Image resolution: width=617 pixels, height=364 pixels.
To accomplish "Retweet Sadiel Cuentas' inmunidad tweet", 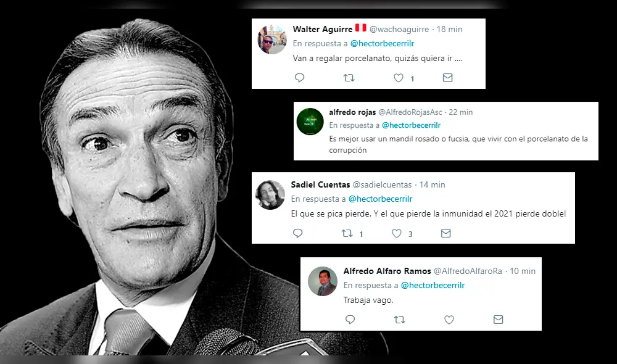I will pos(347,233).
